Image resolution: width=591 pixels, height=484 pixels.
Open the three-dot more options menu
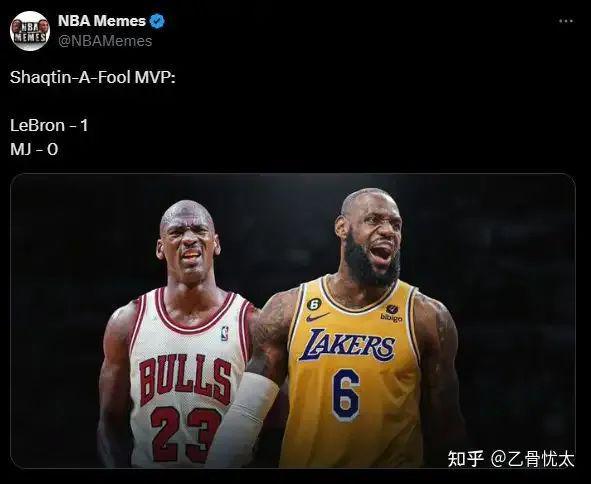pos(566,21)
